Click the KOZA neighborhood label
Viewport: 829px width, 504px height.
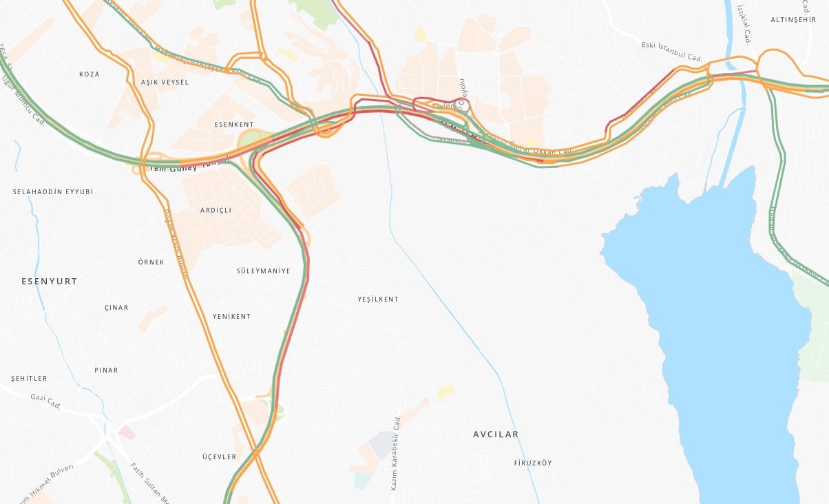click(90, 74)
